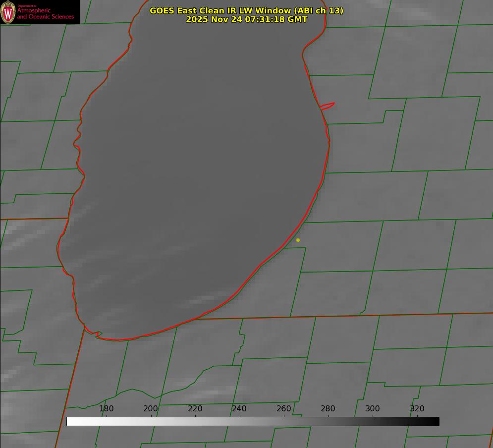
Task: Select the 2025 Nov 24 timestamp text
Action: click(x=246, y=19)
